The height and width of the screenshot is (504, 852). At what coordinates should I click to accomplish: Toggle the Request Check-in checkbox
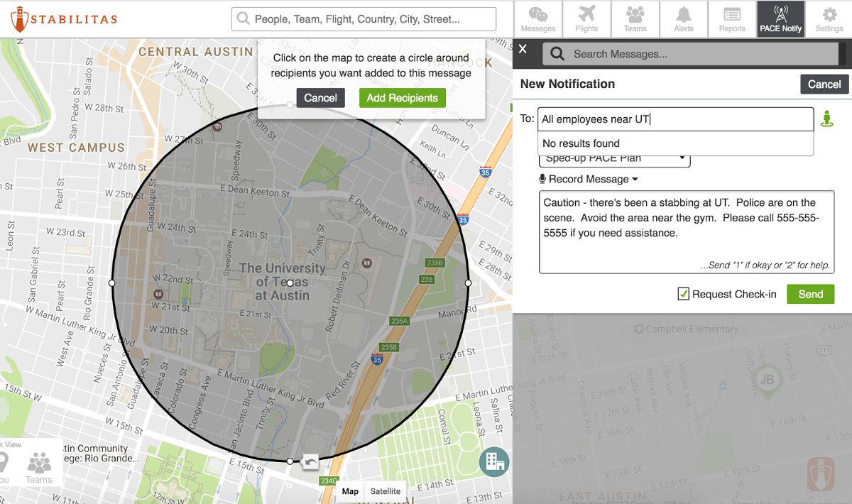click(683, 294)
